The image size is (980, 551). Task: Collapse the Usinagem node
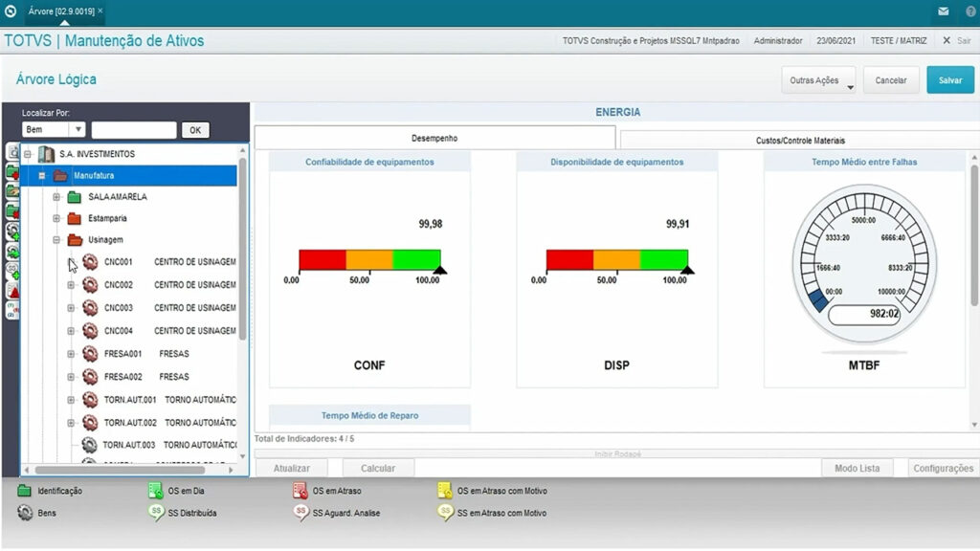pos(56,240)
